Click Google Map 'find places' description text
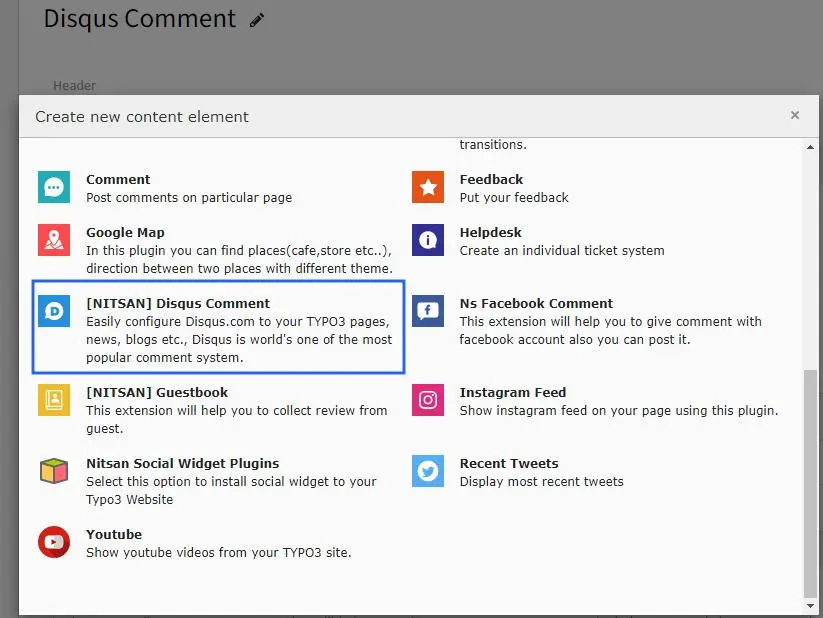The image size is (823, 618). point(239,260)
